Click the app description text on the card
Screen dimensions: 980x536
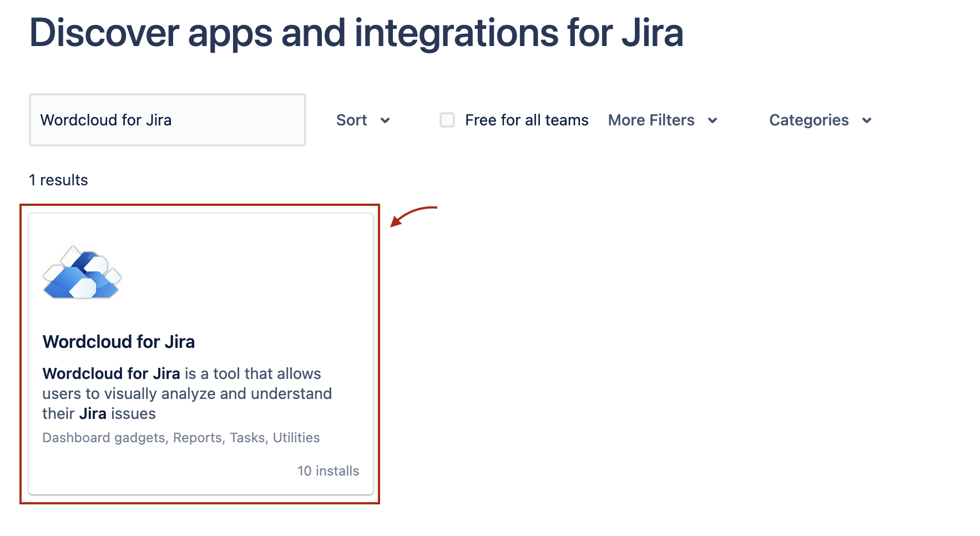click(x=186, y=393)
